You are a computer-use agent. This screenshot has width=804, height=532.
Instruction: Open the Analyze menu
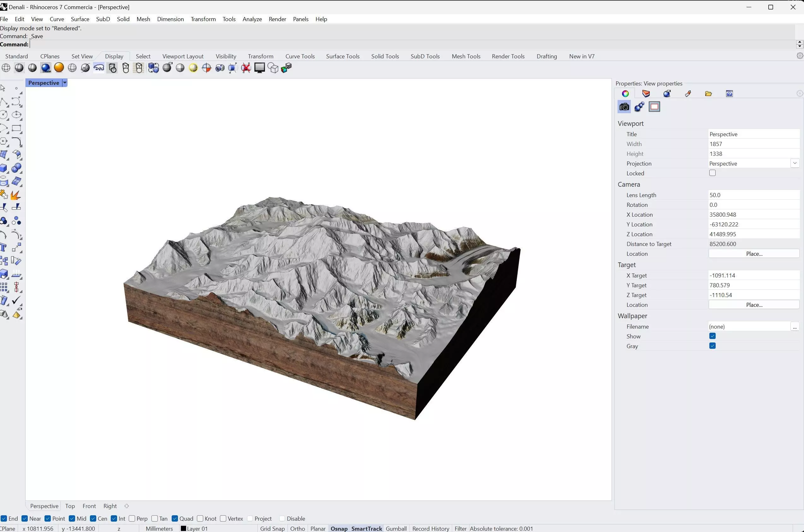point(252,19)
